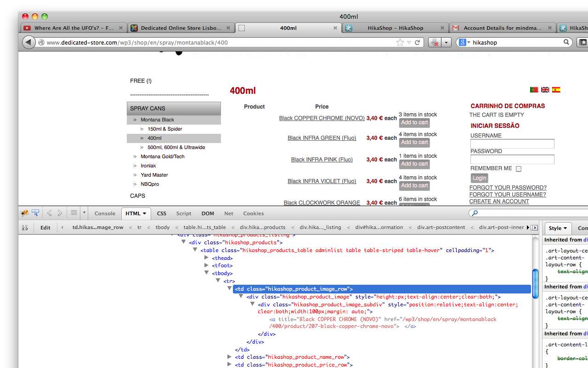This screenshot has height=368, width=588.
Task: Open Montana Gold/Tech category
Action: [x=162, y=156]
